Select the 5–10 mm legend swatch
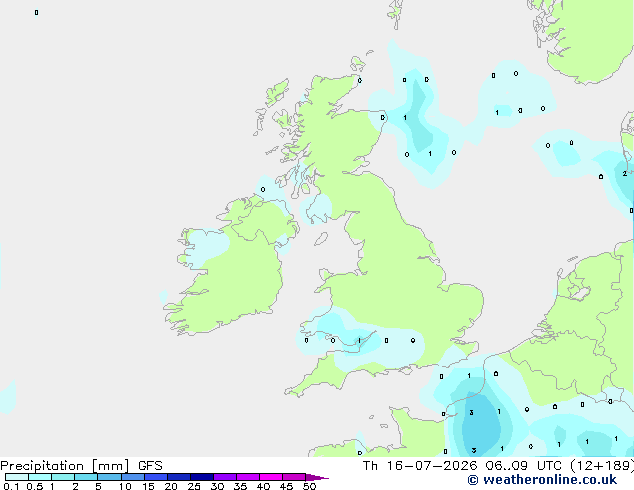Screen dimensions: 634x490 [x=109, y=477]
